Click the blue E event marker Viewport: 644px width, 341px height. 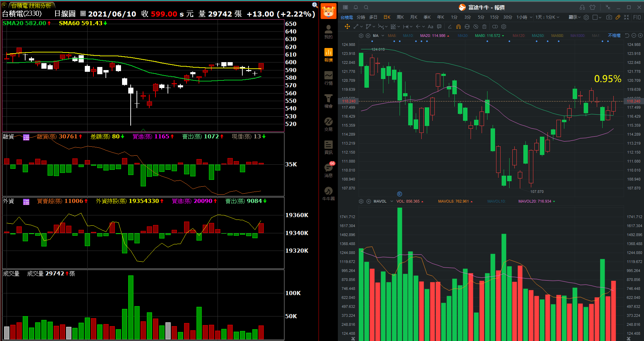point(400,194)
